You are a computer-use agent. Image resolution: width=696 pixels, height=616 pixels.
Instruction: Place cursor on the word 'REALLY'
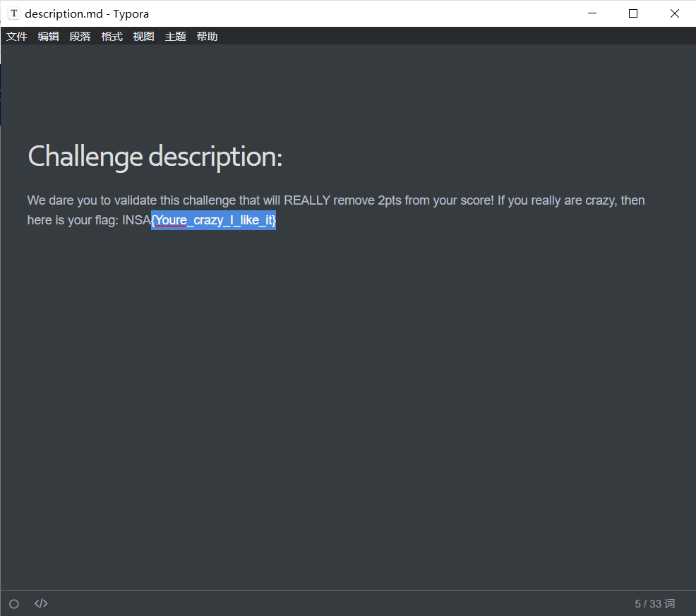[307, 200]
